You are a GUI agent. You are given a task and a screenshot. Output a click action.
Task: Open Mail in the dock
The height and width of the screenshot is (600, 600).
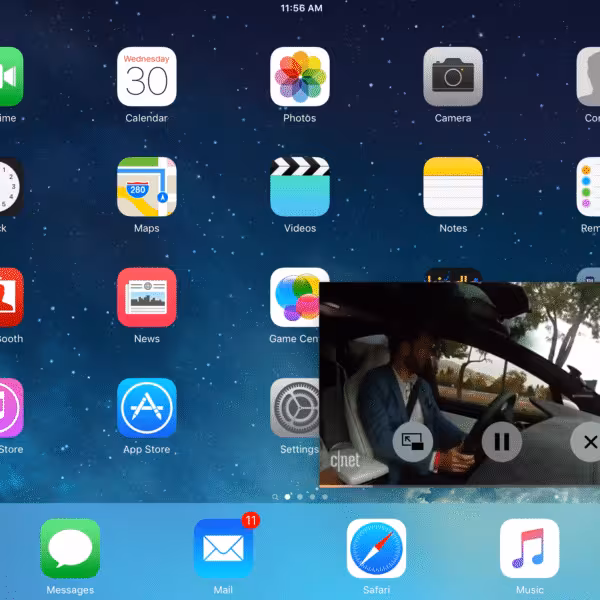[x=223, y=548]
